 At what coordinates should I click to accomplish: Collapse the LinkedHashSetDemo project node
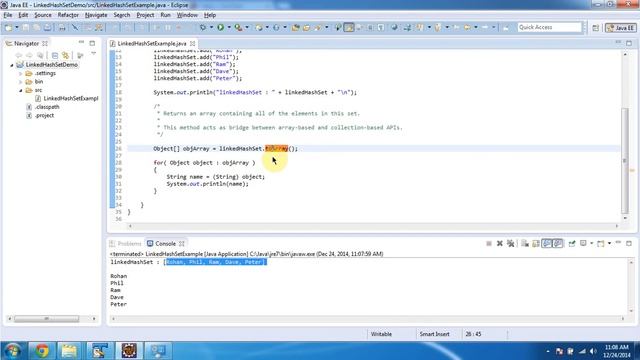(12, 65)
